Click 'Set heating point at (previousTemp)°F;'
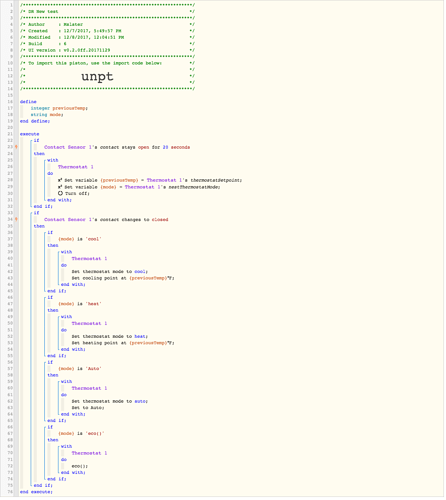Screen dimensions: 446x500 [123, 343]
